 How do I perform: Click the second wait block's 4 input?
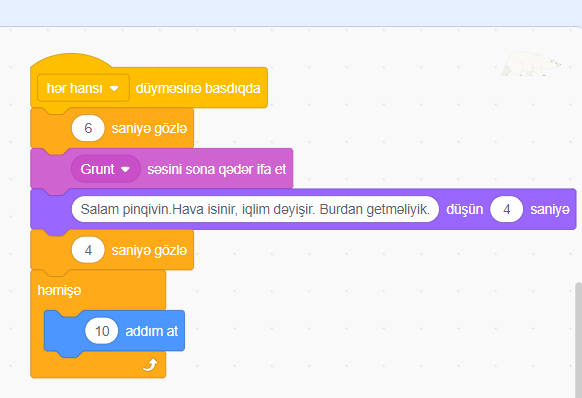tap(88, 250)
